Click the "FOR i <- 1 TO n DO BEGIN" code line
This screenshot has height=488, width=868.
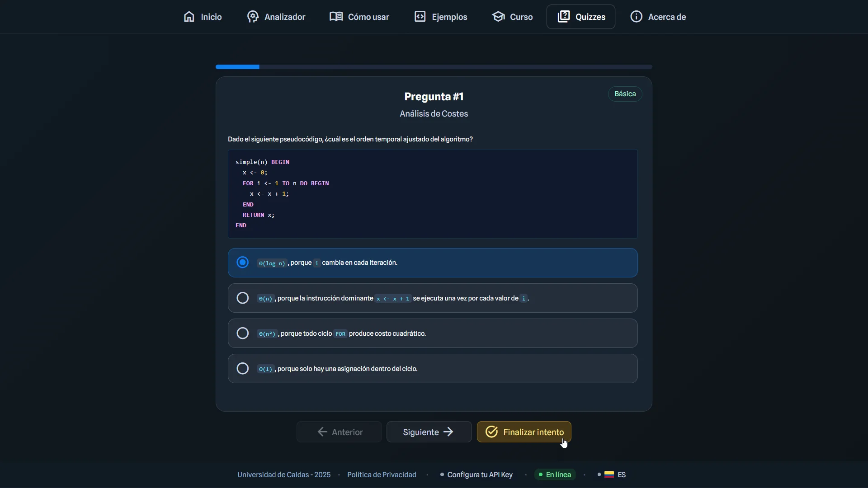click(286, 183)
